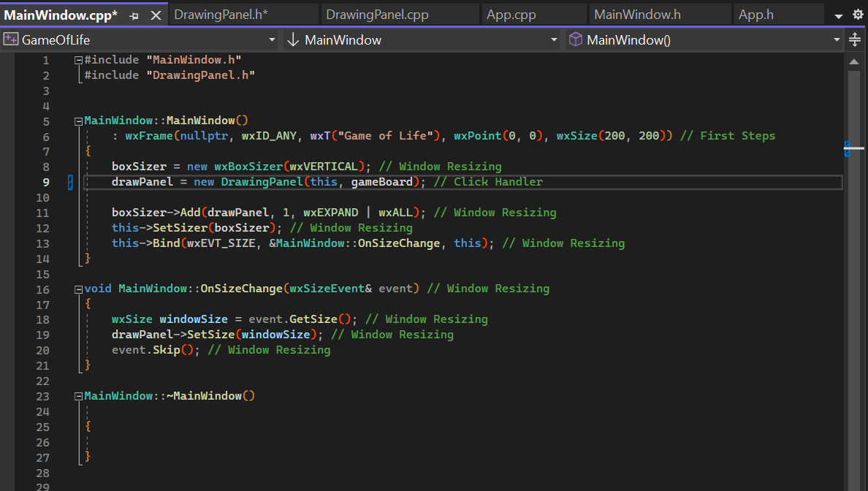Open the GameOfLife project dropdown
This screenshot has height=491, width=868.
coord(273,40)
